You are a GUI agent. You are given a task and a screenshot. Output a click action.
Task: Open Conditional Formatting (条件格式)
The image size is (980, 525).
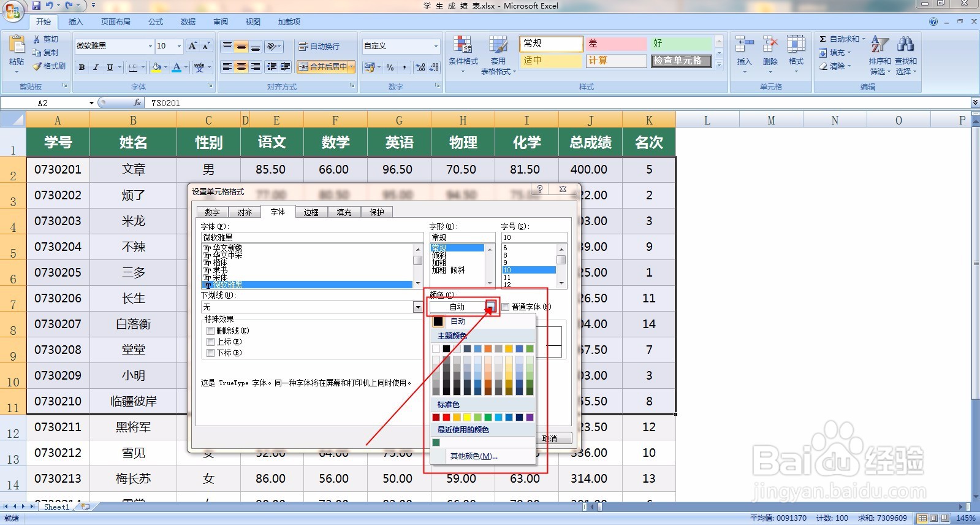click(x=463, y=55)
